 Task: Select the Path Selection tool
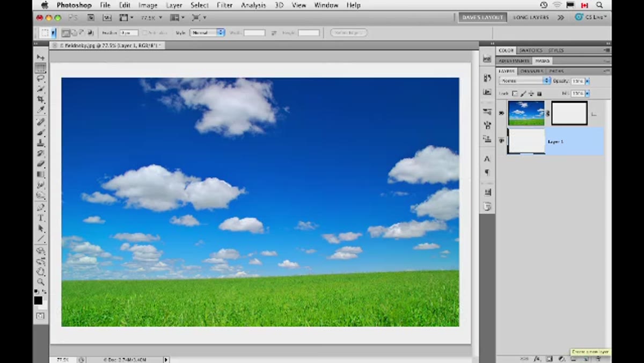(41, 229)
